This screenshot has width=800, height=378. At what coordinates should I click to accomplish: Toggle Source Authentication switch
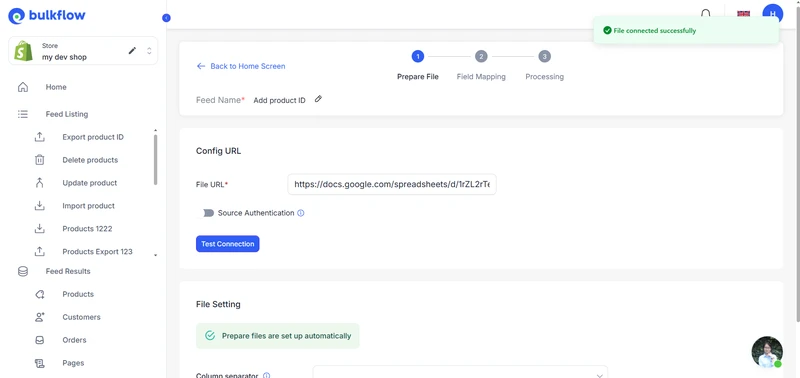pyautogui.click(x=206, y=213)
